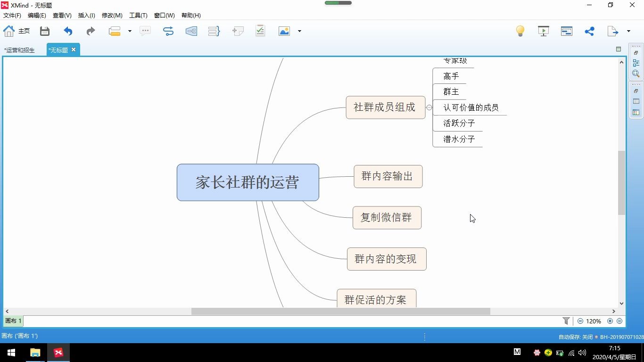
Task: Save the mind map with the floppy disk icon
Action: coord(45,31)
